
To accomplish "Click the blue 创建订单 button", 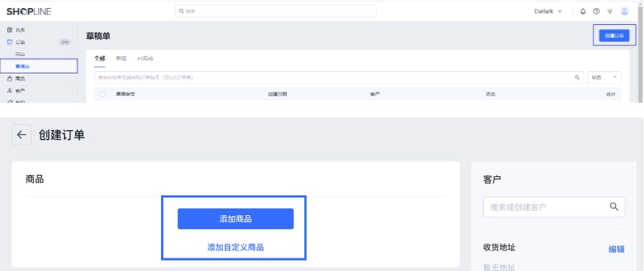I will pyautogui.click(x=614, y=35).
